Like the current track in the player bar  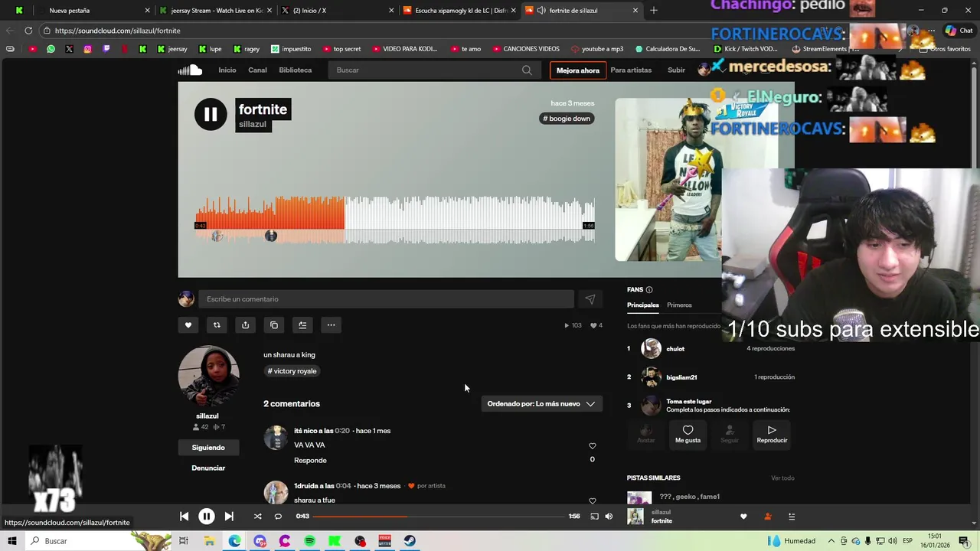tap(743, 517)
